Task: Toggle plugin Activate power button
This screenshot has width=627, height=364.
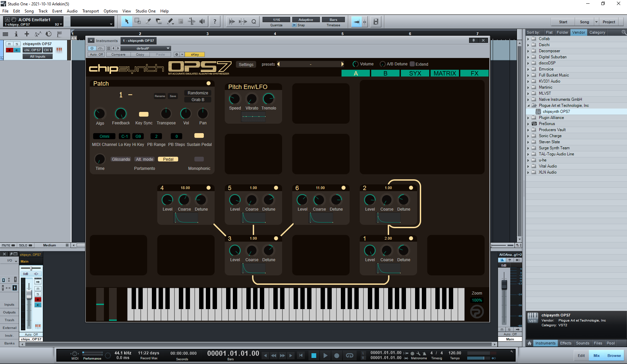Action: pyautogui.click(x=92, y=48)
